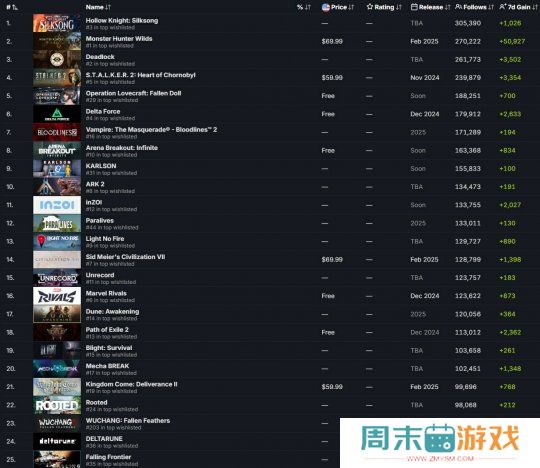Screen dimensions: 540x468
Task: Sort by the Price column header
Action: (x=338, y=7)
